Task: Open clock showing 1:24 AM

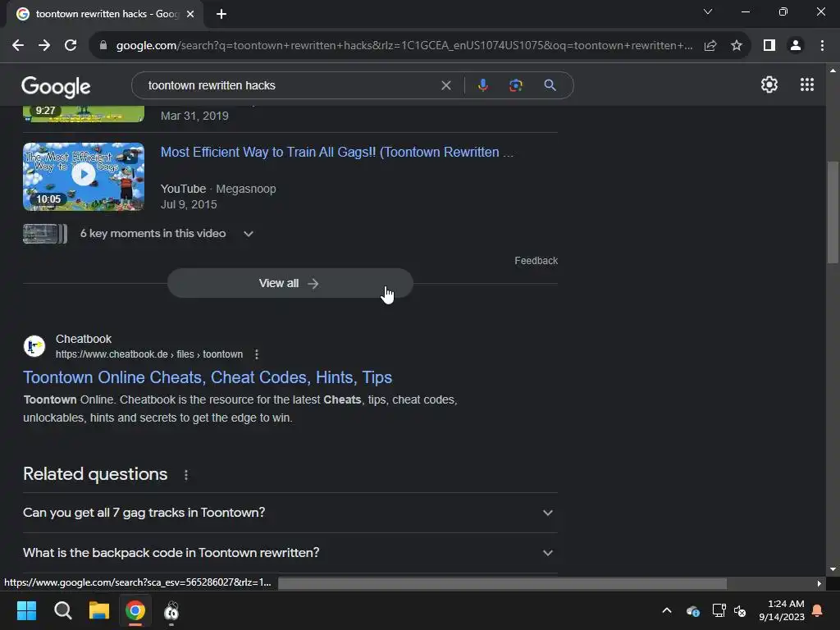Action: click(781, 610)
